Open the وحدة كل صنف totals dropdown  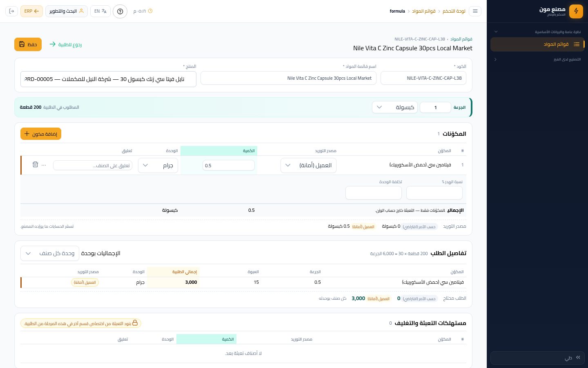[50, 253]
